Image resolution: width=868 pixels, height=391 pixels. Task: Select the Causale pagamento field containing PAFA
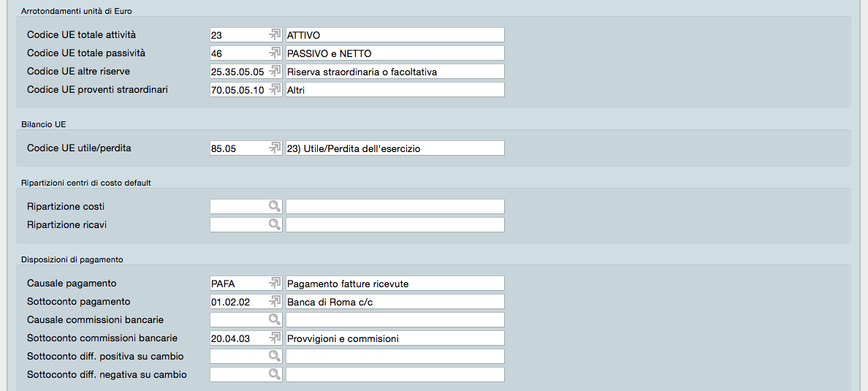pos(237,284)
